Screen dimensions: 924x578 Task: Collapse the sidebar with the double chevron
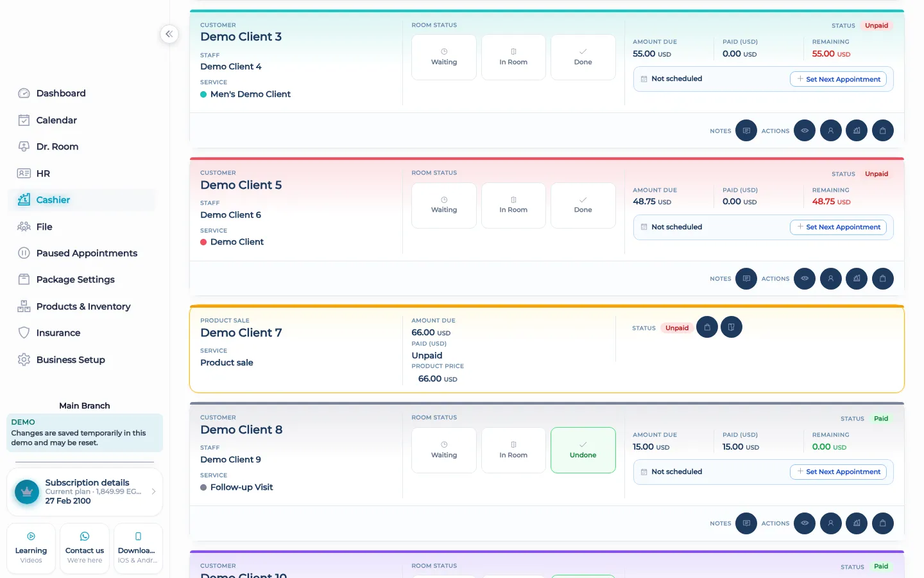(x=169, y=34)
